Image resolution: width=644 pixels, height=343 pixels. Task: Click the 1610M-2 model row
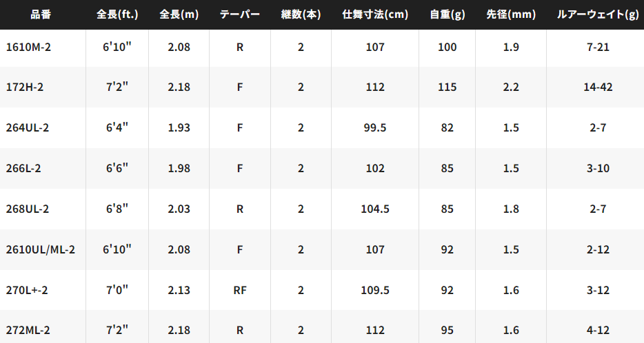322,48
